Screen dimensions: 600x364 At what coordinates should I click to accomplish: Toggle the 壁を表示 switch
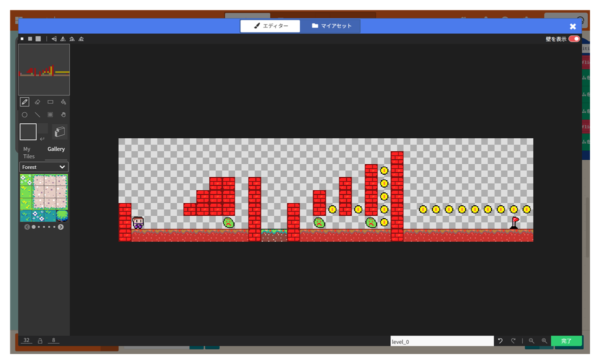[574, 39]
